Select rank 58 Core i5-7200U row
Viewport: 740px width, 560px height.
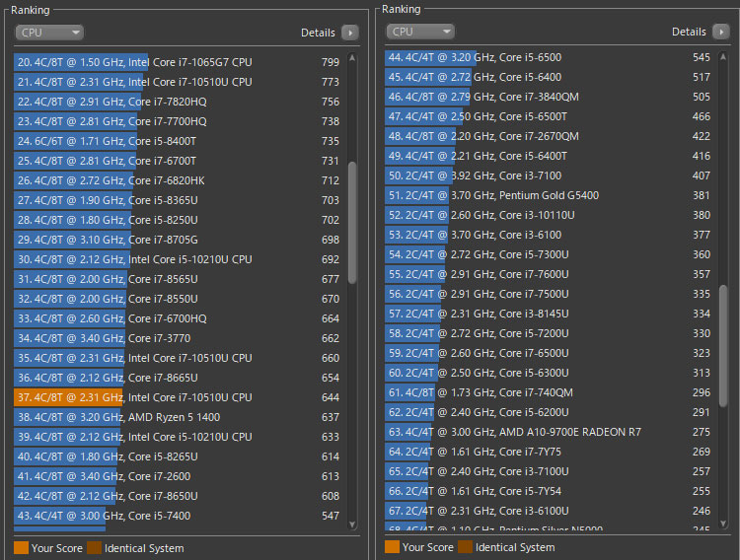click(x=550, y=333)
